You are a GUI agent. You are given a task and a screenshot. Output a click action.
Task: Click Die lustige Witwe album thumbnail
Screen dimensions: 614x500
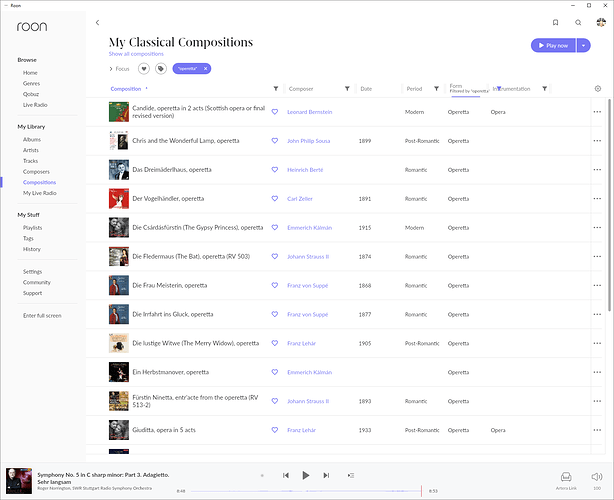[119, 343]
